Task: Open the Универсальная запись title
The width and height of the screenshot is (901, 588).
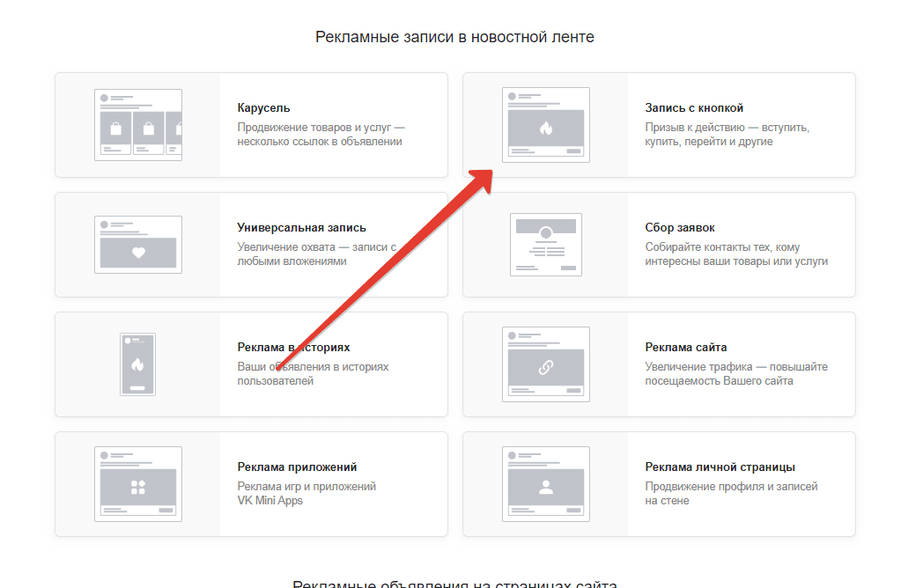Action: pos(302,227)
